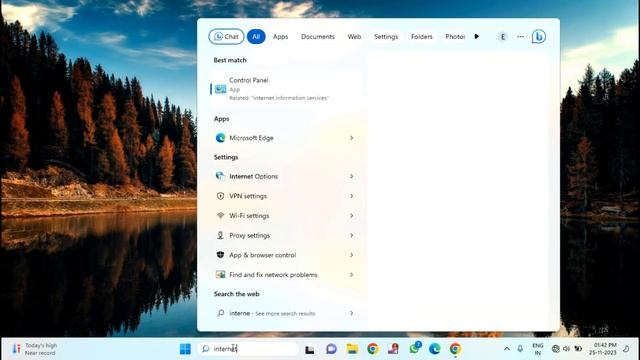Screen dimensions: 640x360
Task: Open File Explorer from taskbar
Action: click(x=352, y=349)
